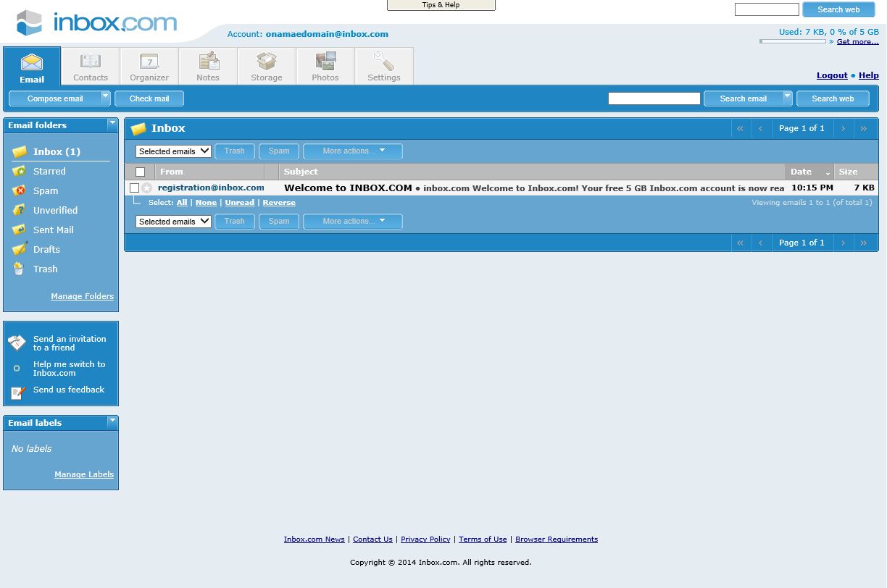Expand Email folders panel arrow
Viewport: 887px width, 588px height.
[x=112, y=124]
